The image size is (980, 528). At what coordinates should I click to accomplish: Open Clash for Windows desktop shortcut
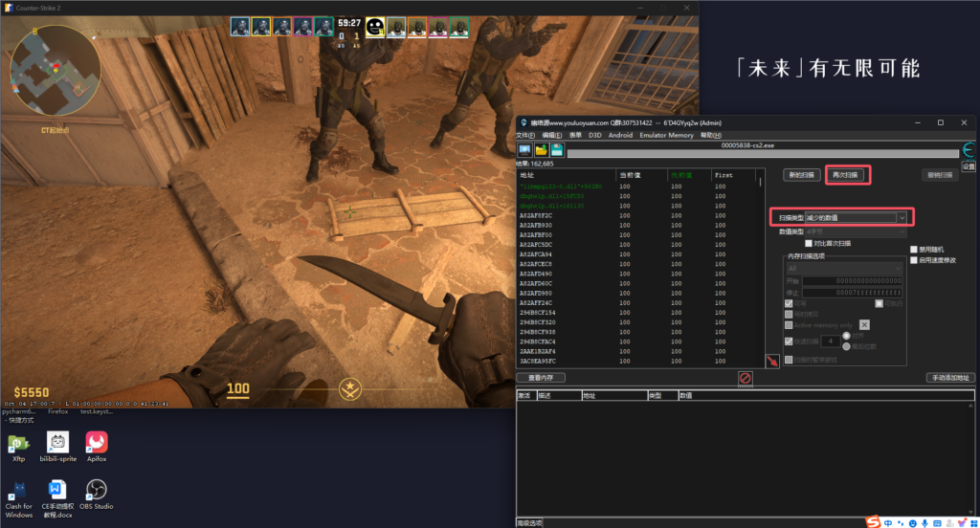[19, 499]
